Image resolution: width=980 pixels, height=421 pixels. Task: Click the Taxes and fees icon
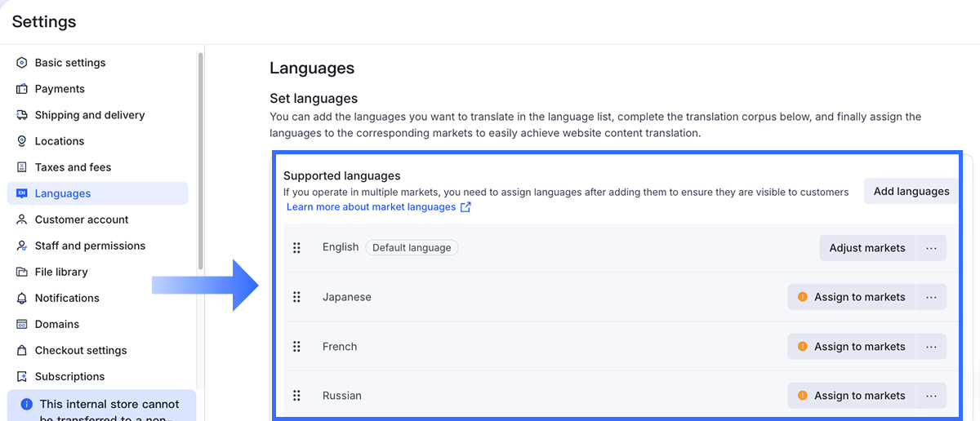click(x=22, y=167)
